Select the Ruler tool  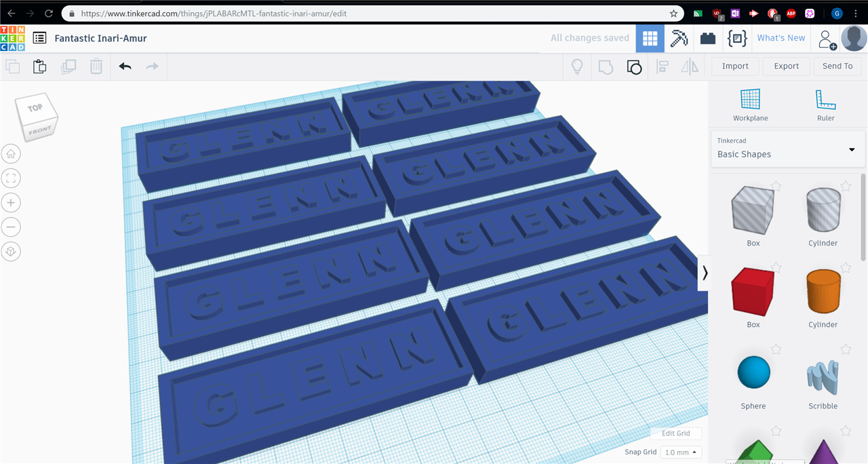825,104
